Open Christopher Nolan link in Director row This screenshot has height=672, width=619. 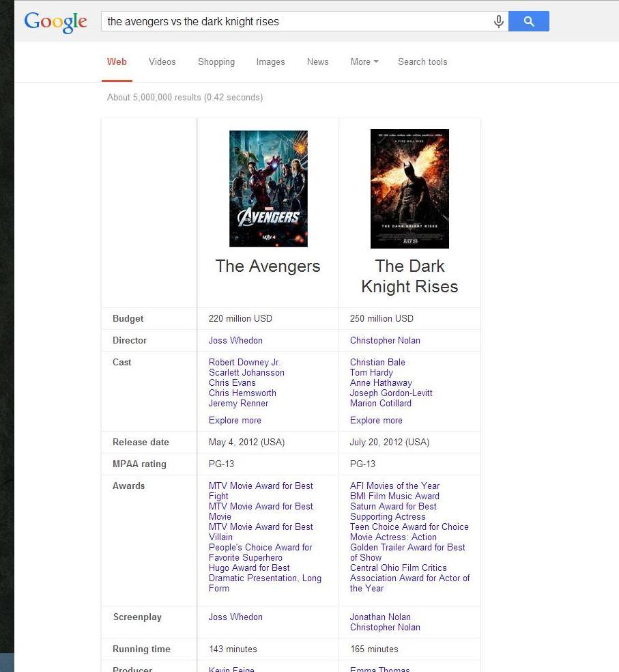(x=385, y=340)
